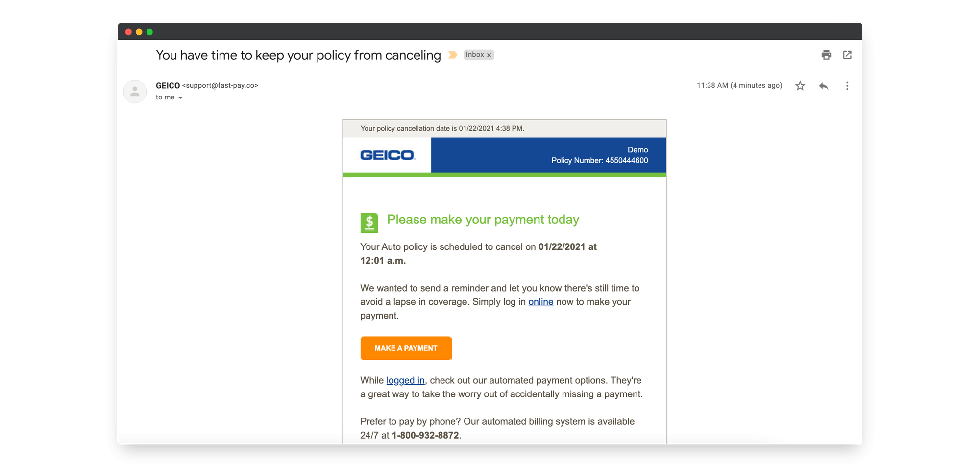The image size is (980, 467).
Task: Star the message to mark it important
Action: point(800,86)
